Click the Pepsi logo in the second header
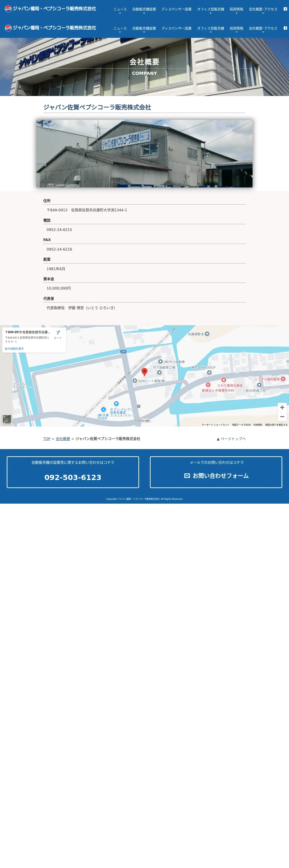The image size is (289, 868). click(8, 28)
